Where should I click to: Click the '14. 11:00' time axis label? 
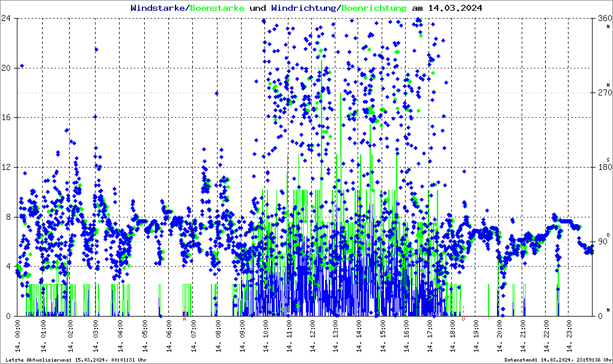tap(289, 336)
